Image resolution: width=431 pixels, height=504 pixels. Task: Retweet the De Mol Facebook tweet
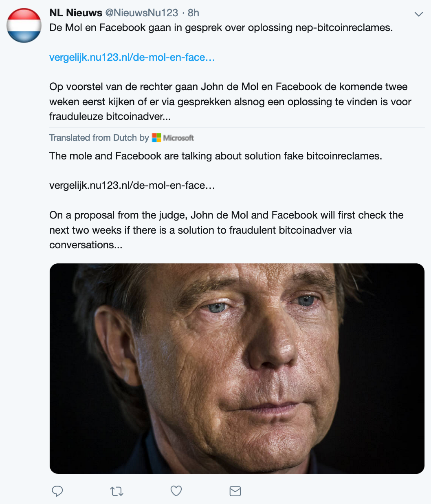point(117,491)
